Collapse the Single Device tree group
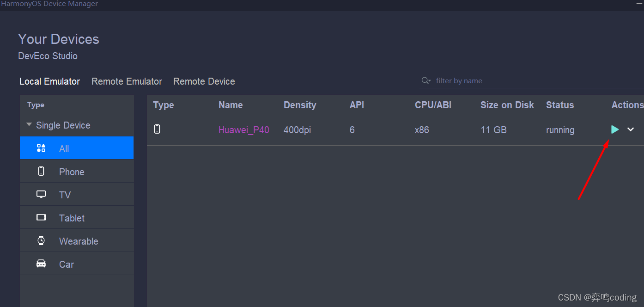Viewport: 644px width, 307px height. 30,125
